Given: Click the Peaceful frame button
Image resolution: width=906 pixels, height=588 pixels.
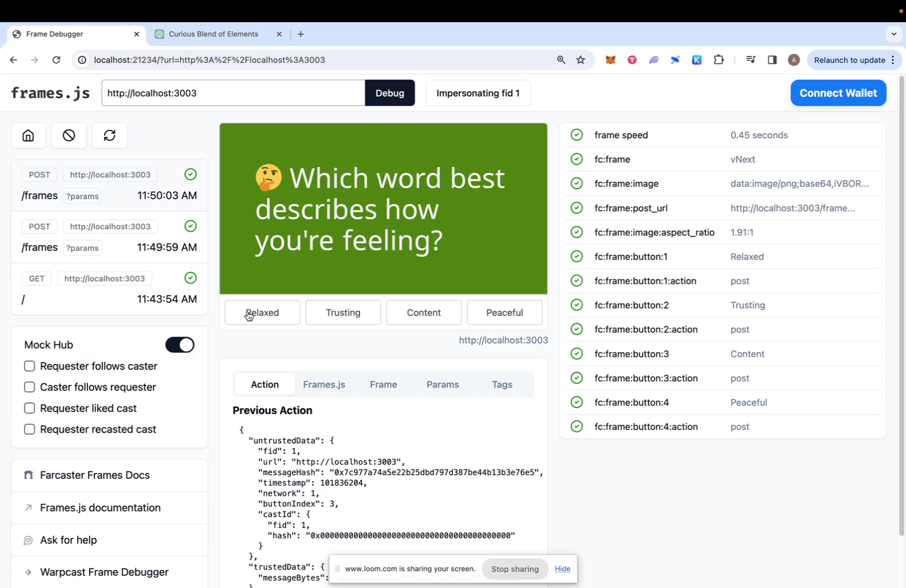Looking at the screenshot, I should 505,313.
